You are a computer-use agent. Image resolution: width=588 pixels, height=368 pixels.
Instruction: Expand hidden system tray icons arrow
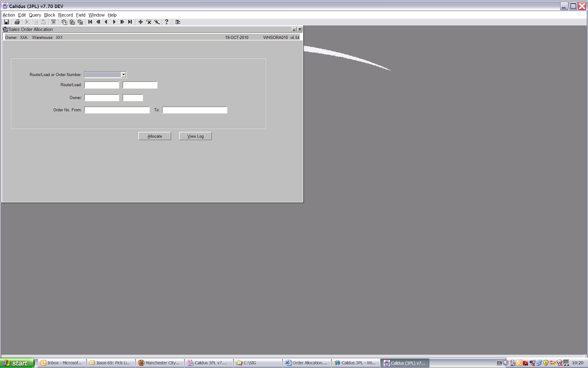506,363
